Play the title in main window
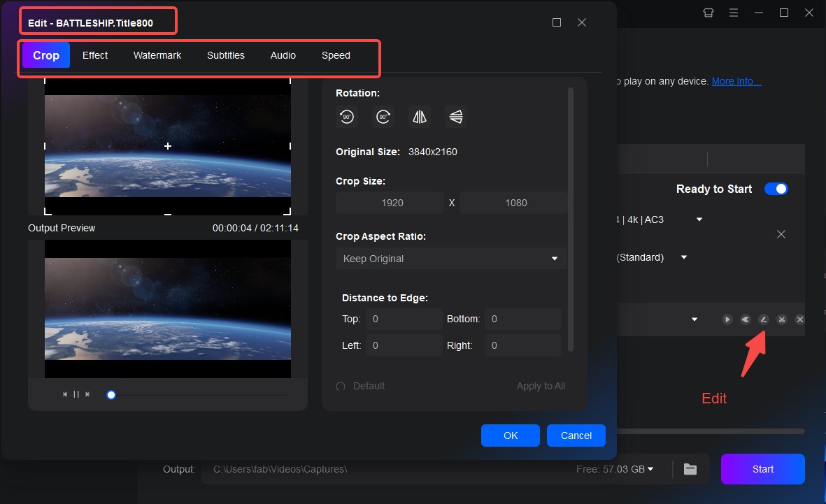This screenshot has width=826, height=504. point(727,319)
